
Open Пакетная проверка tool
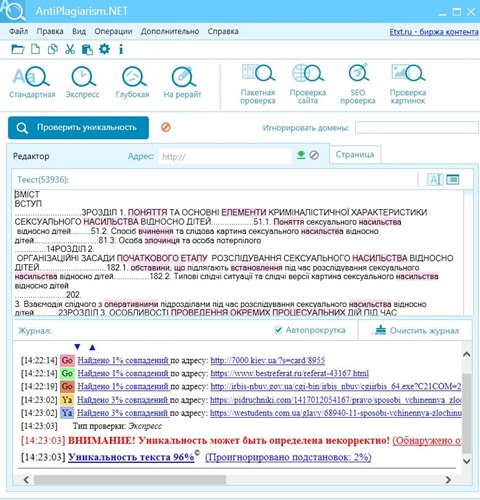pyautogui.click(x=258, y=84)
